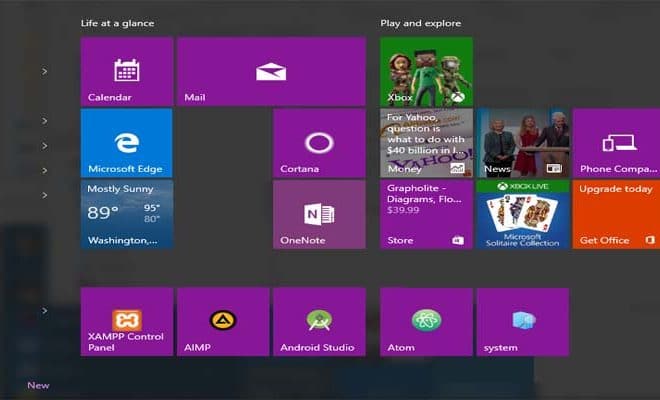Screen dimensions: 660x400
Task: Open the Money tile with Yahoo headline
Action: click(426, 143)
